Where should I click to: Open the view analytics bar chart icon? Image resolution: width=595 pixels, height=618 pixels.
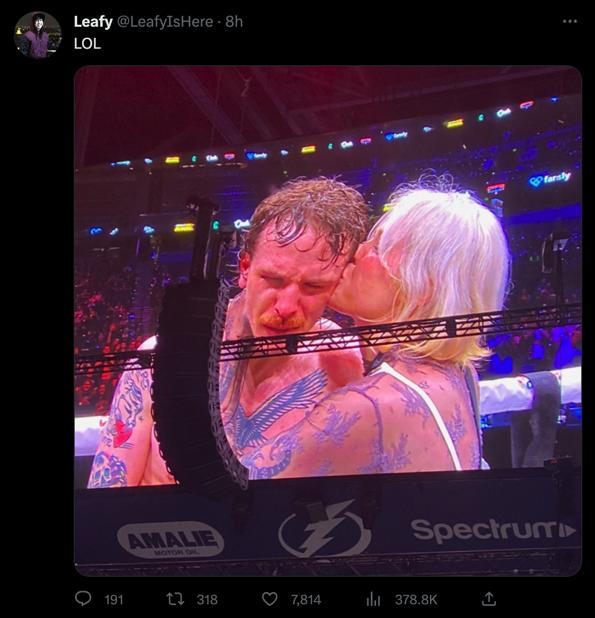(x=373, y=599)
